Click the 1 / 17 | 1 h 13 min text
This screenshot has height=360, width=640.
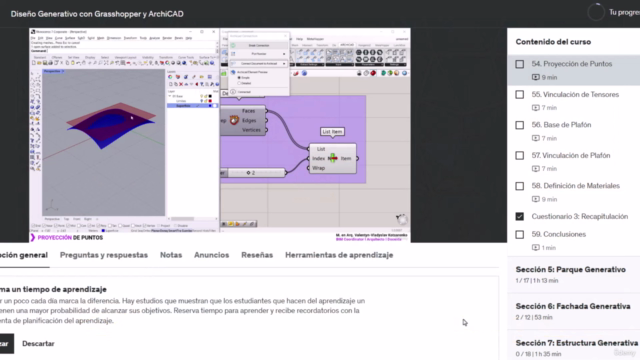coord(537,281)
